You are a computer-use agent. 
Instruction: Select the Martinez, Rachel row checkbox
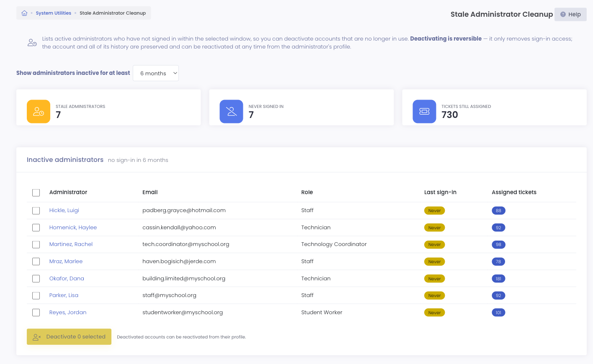point(36,244)
